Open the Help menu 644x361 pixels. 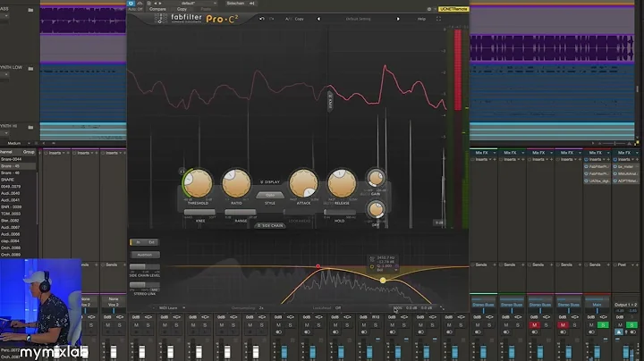click(x=421, y=19)
